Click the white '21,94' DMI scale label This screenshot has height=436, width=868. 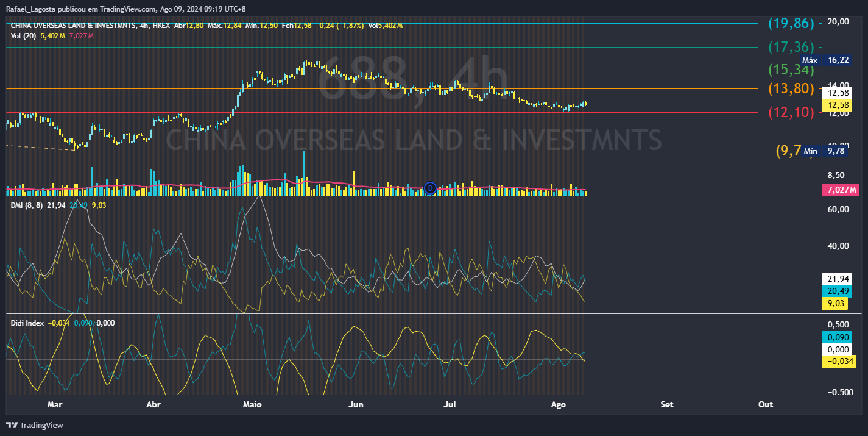[837, 278]
